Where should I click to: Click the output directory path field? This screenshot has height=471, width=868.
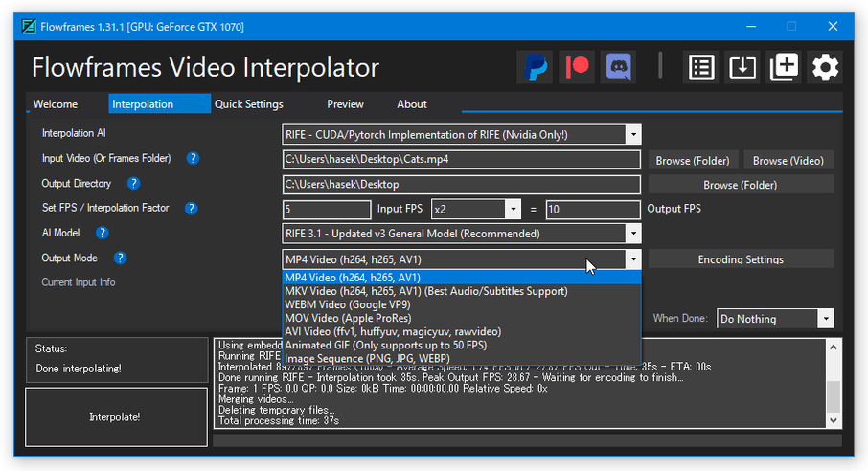click(462, 185)
